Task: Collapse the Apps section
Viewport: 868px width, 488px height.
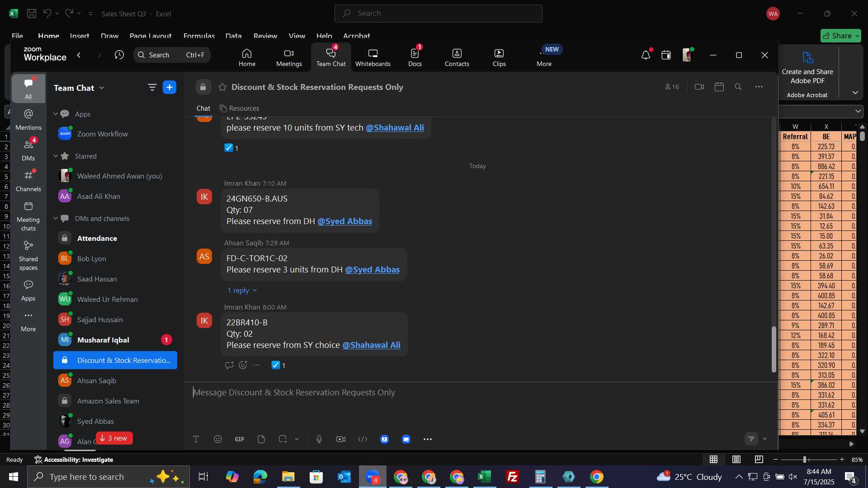Action: [x=56, y=114]
